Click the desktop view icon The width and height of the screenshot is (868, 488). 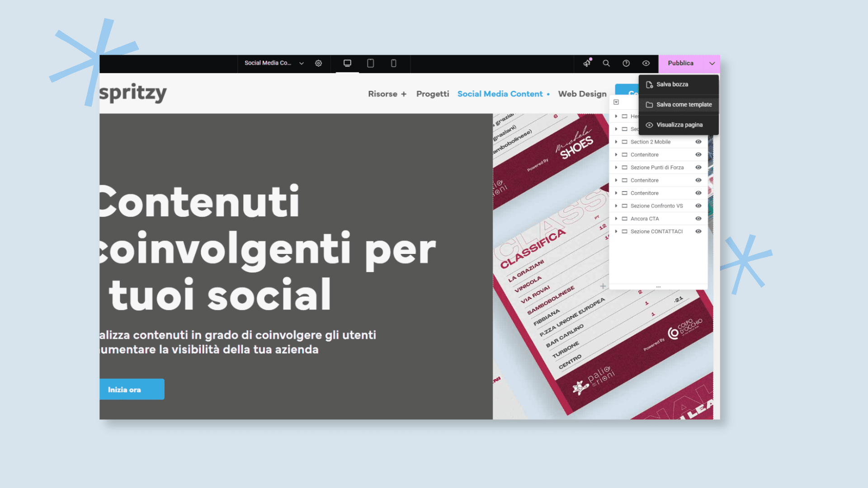pos(348,63)
